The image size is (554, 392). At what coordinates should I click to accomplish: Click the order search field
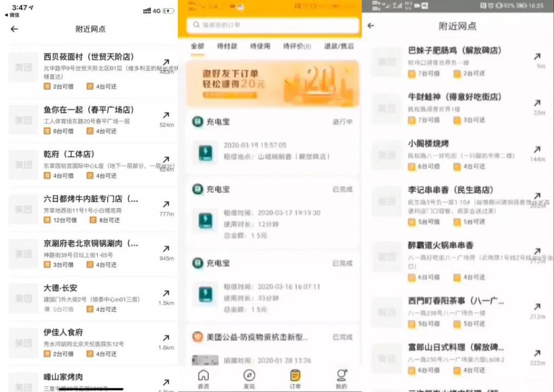pyautogui.click(x=273, y=25)
